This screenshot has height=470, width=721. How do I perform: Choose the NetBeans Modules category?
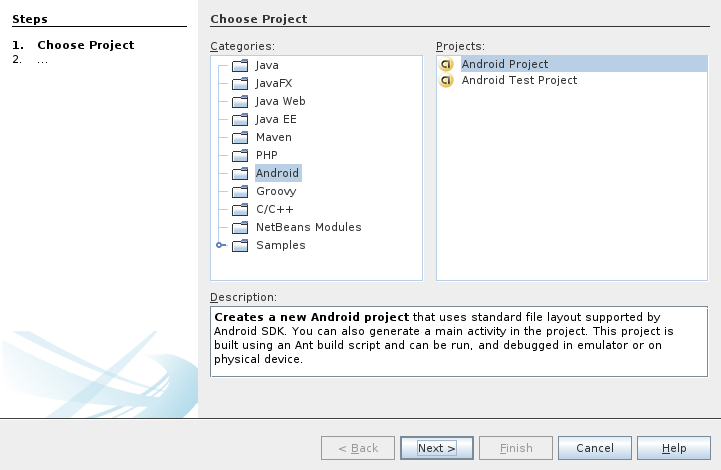[x=308, y=227]
